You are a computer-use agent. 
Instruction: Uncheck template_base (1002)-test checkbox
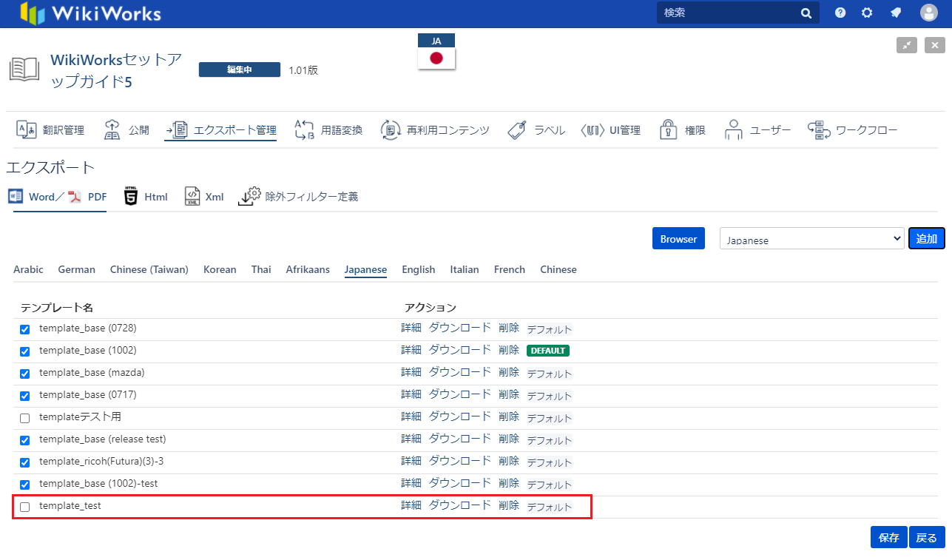(x=24, y=485)
